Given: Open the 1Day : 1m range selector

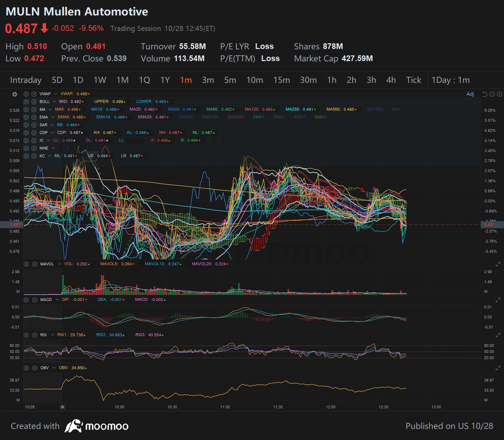Looking at the screenshot, I should coord(451,80).
